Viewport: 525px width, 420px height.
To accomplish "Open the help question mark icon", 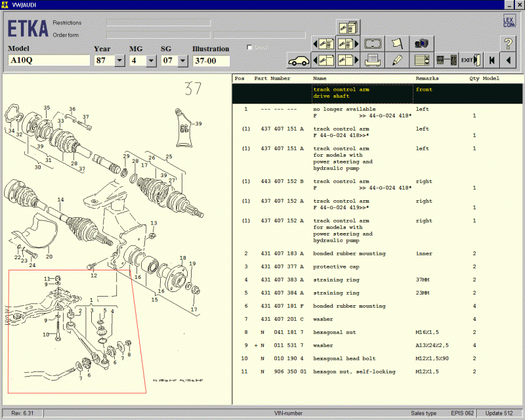I will (x=507, y=44).
